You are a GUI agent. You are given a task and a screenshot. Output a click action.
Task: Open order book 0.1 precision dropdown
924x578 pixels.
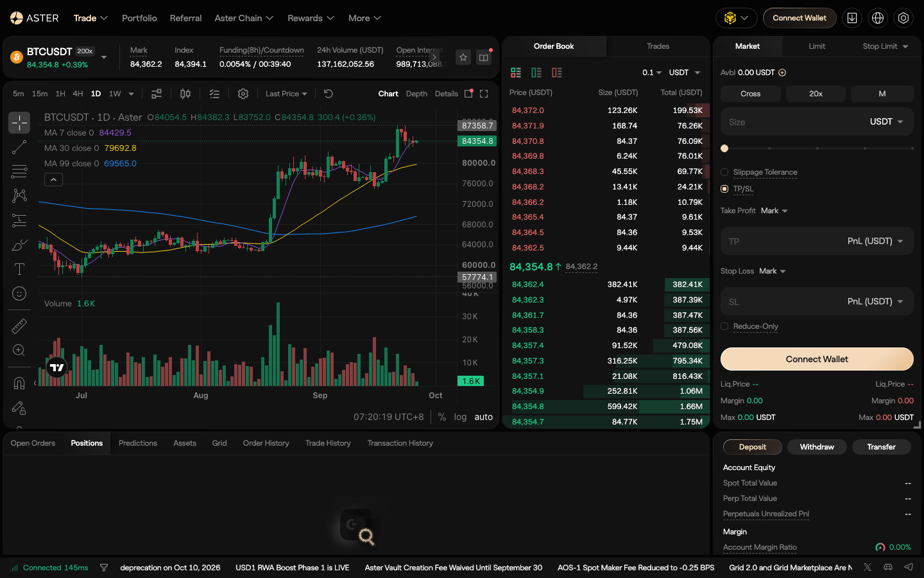[x=652, y=73]
